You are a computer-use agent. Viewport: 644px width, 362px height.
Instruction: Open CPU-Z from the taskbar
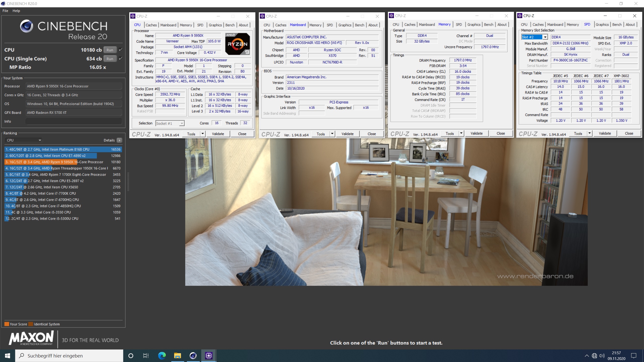point(209,355)
